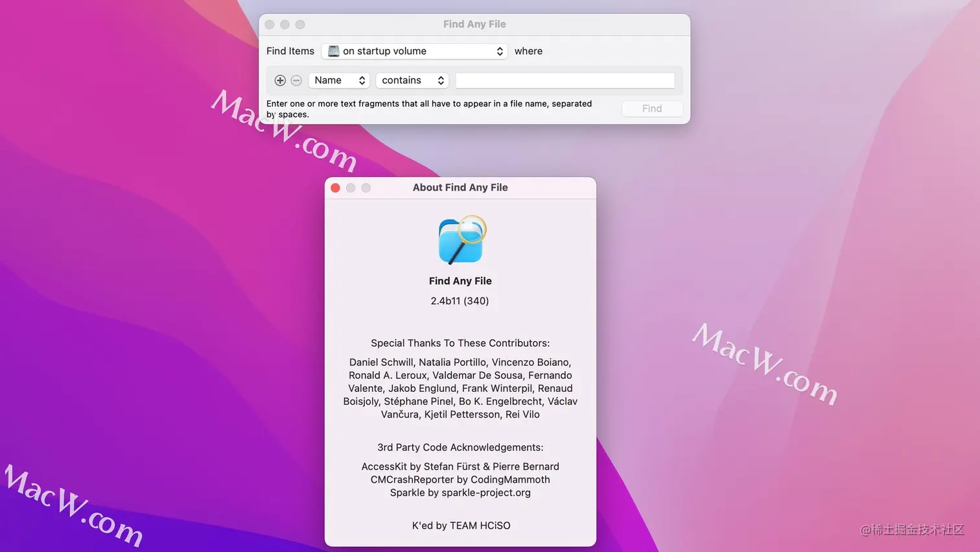Screen dimensions: 980x552
Task: Click the 'About Find Any File' title bar
Action: coord(460,187)
